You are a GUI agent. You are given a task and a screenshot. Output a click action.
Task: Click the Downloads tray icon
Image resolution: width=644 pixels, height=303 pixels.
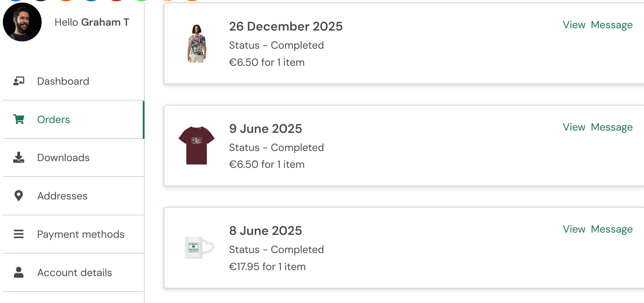coord(19,157)
